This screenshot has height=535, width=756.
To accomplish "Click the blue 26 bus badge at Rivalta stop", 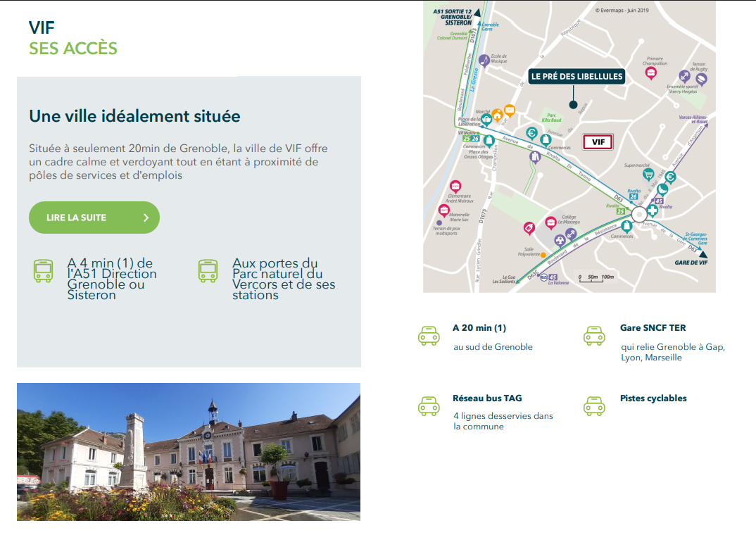I will tap(634, 196).
